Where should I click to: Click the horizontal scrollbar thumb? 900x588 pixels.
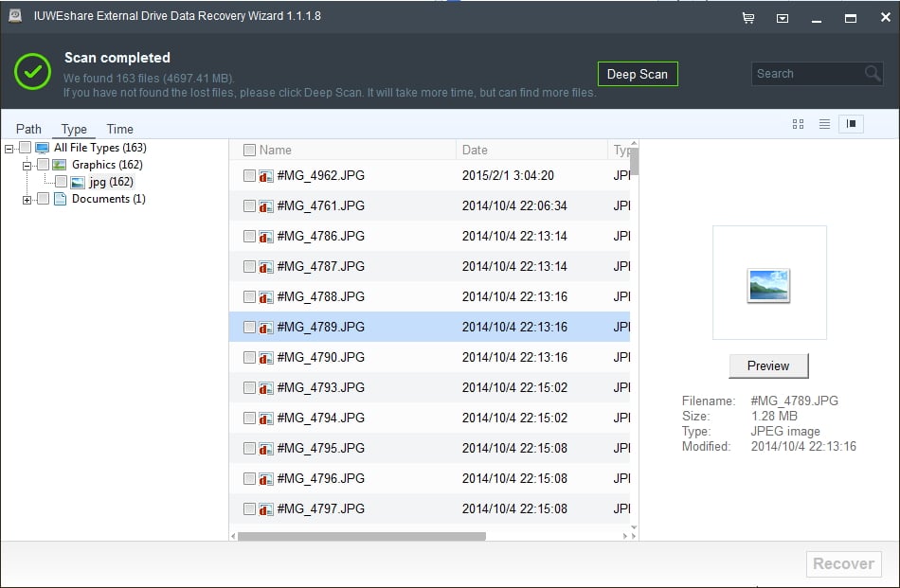tap(362, 536)
